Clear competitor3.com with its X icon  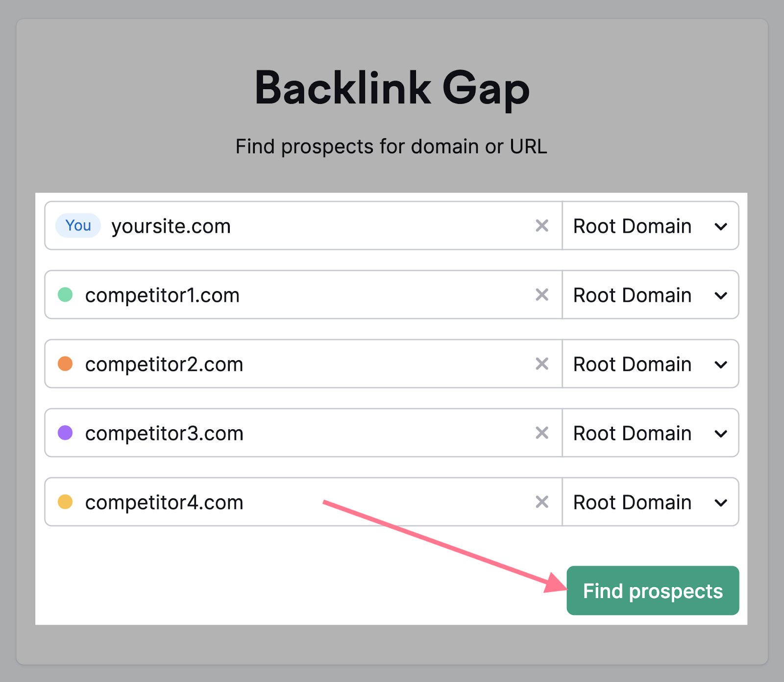(542, 433)
